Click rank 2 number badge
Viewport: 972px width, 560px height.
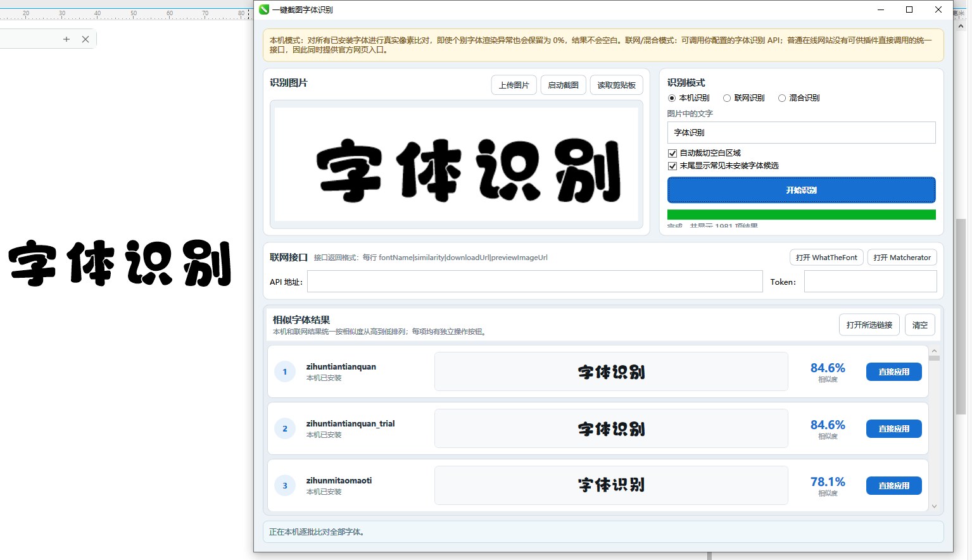click(x=285, y=428)
